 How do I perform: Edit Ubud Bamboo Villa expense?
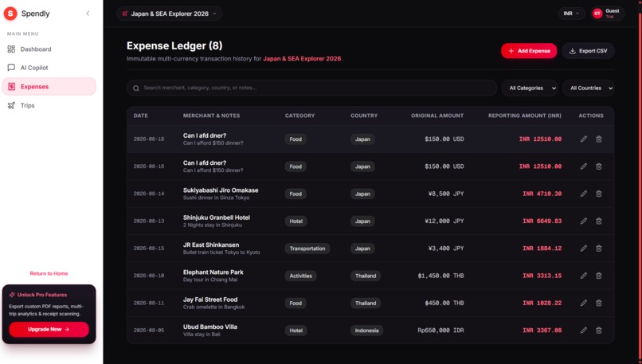click(583, 330)
